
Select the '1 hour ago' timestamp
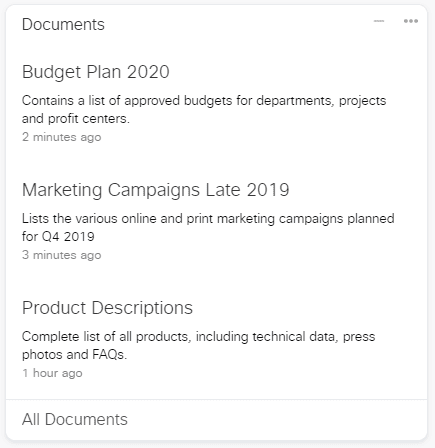(52, 373)
